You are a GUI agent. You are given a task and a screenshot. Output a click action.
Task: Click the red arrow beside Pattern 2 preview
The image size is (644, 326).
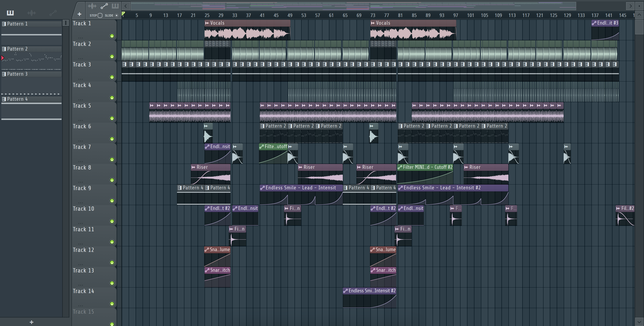pyautogui.click(x=2, y=58)
